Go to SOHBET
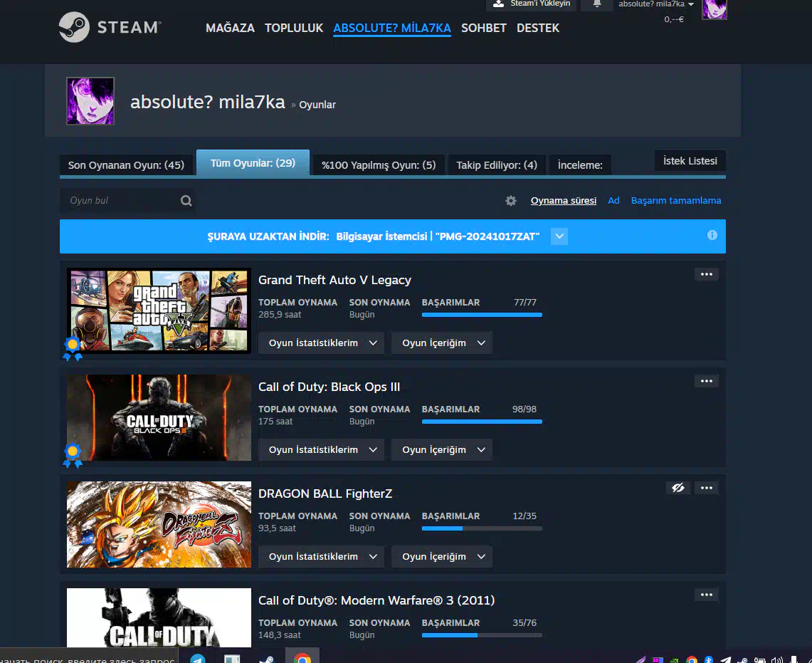 tap(484, 28)
